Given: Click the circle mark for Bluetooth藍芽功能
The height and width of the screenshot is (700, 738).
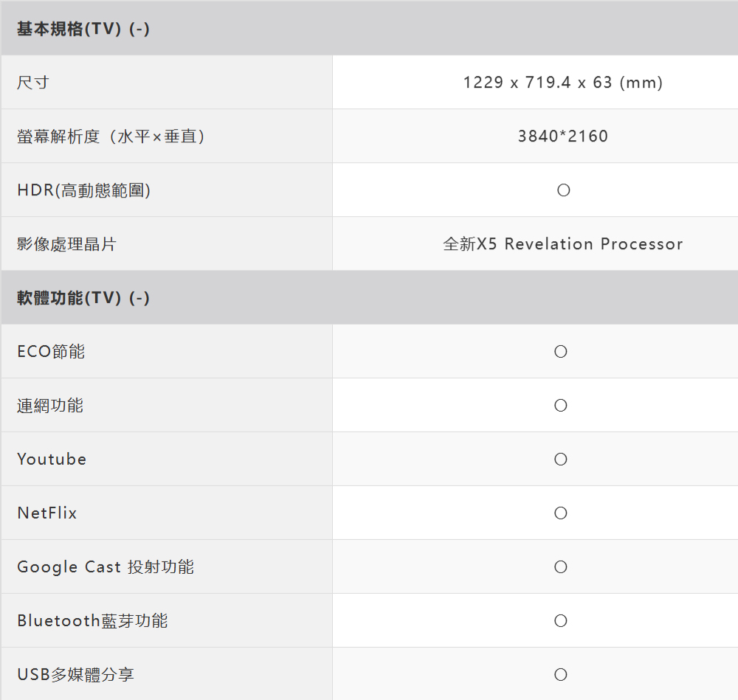Looking at the screenshot, I should click(560, 621).
